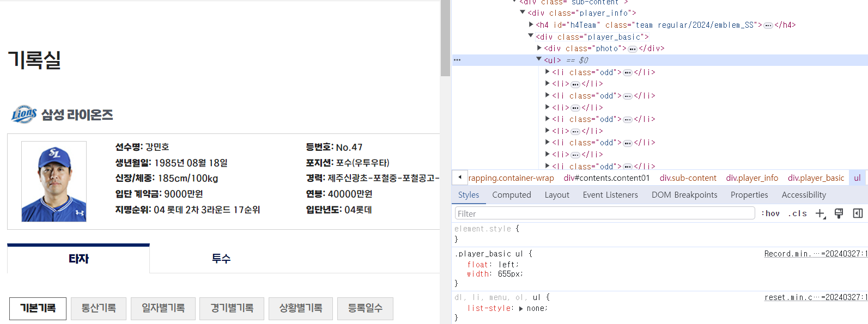The height and width of the screenshot is (324, 868).
Task: Click the dl, li, menu, ol, ul selector
Action: tap(499, 297)
